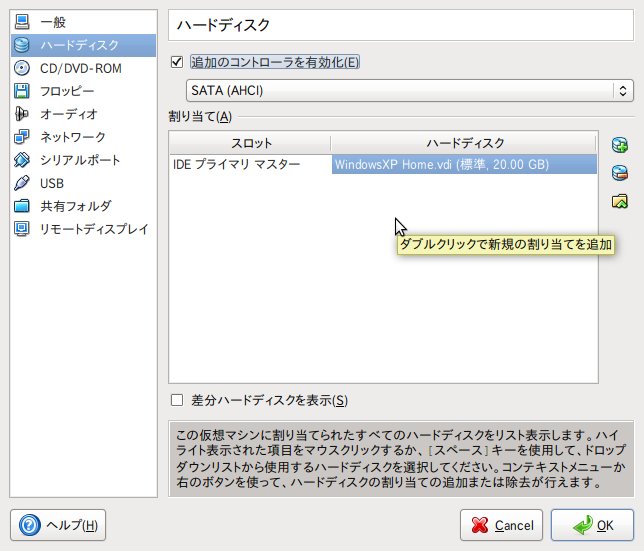Click the リモートディスプレイ monitor icon
The image size is (644, 551).
pyautogui.click(x=22, y=229)
